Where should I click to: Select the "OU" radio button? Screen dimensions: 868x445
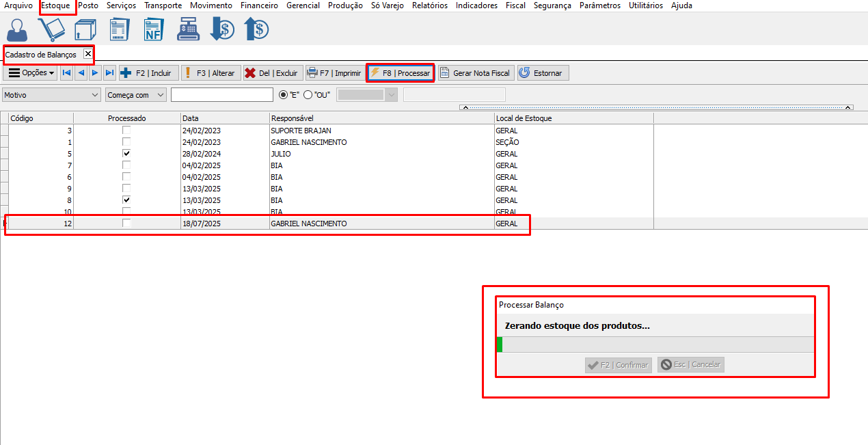[x=308, y=95]
